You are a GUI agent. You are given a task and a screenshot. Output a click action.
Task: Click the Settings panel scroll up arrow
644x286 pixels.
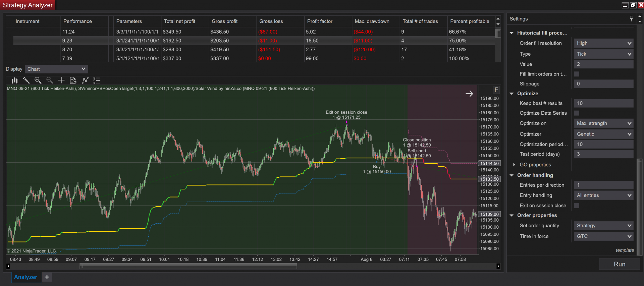[x=640, y=16]
